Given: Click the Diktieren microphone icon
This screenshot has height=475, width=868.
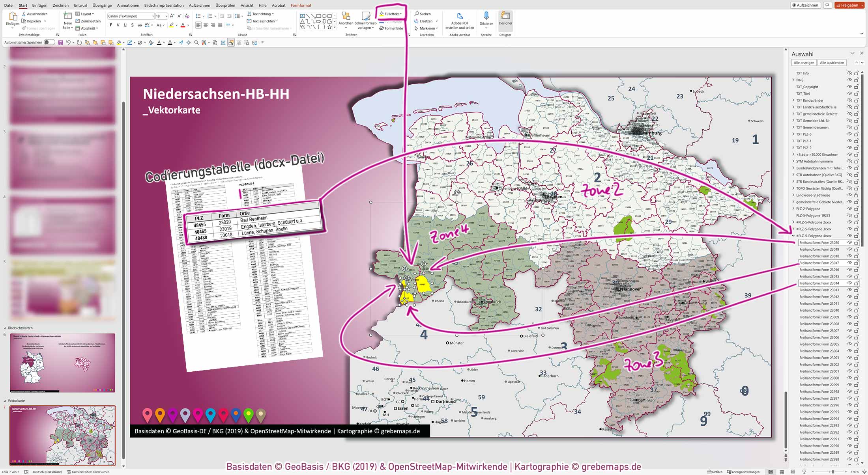Looking at the screenshot, I should [486, 15].
